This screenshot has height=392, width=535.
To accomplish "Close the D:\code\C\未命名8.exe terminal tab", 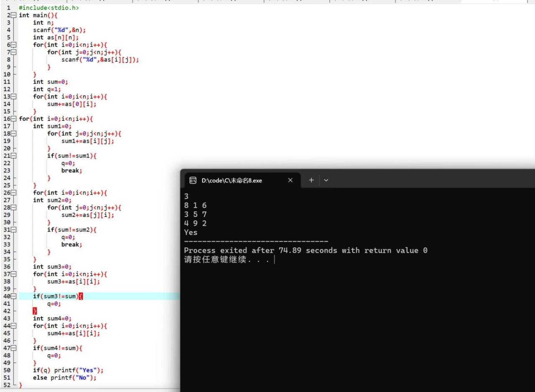I will click(290, 180).
